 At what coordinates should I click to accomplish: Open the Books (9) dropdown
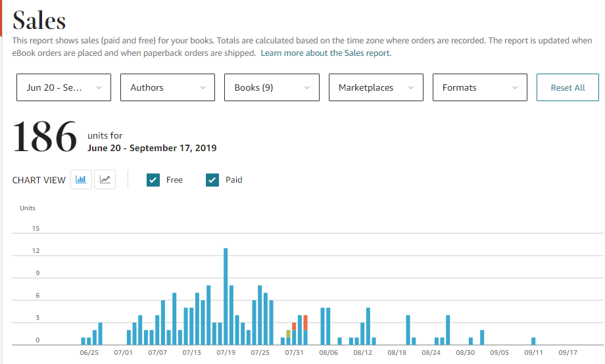point(272,87)
